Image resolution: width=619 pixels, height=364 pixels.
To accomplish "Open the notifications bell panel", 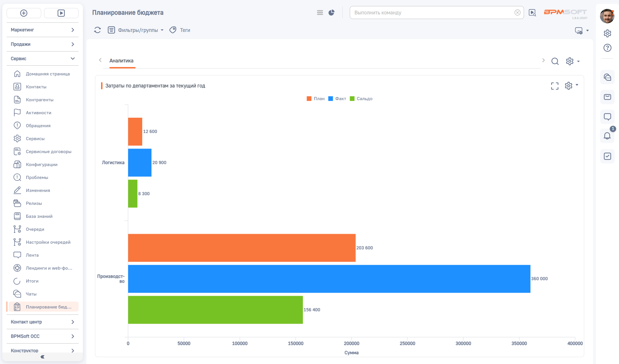I will [x=607, y=136].
